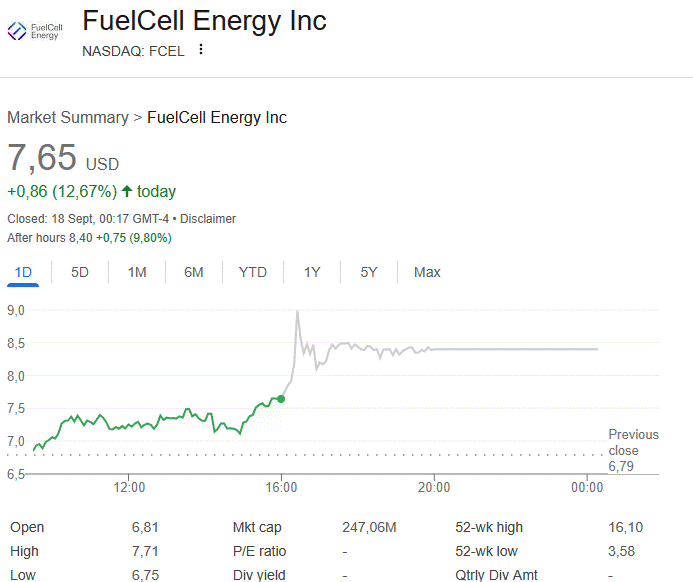The image size is (693, 582).
Task: Select the 6M chart range
Action: pyautogui.click(x=194, y=272)
